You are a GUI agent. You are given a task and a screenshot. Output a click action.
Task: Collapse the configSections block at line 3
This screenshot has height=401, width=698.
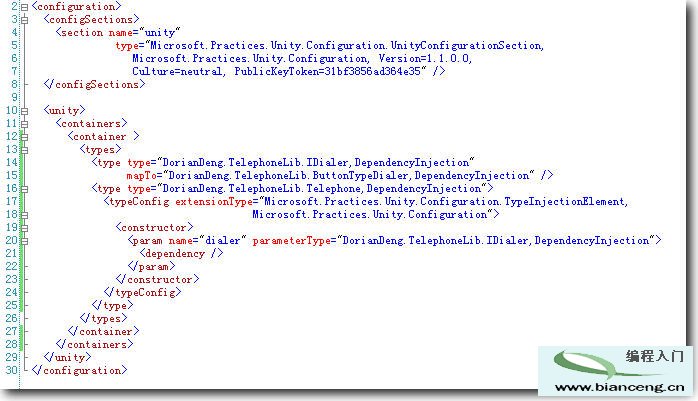[x=24, y=20]
